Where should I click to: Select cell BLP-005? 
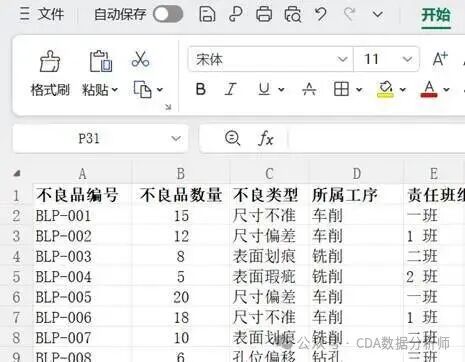click(x=82, y=297)
